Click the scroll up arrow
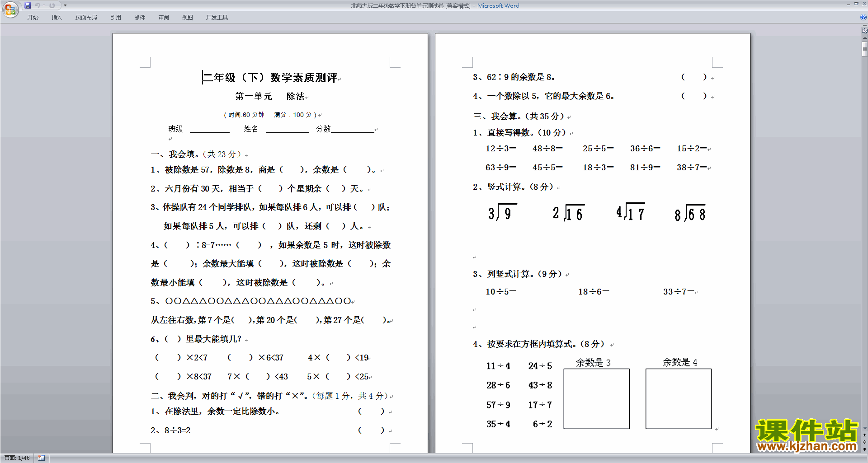 864,38
